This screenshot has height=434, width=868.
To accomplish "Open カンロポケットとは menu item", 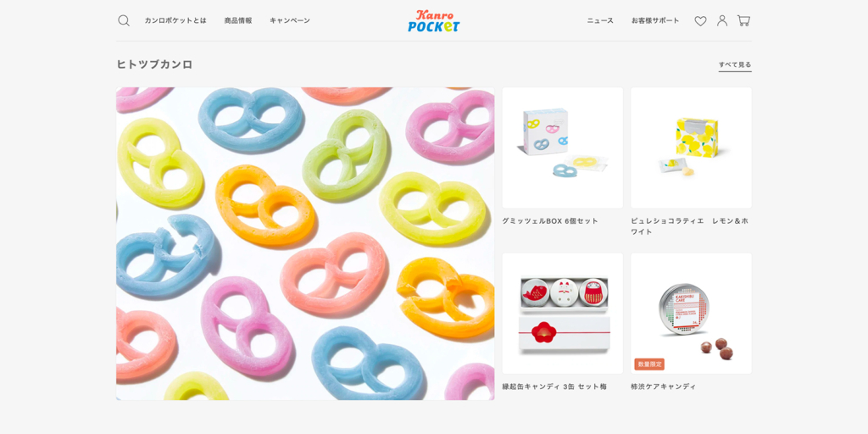I will pos(175,20).
